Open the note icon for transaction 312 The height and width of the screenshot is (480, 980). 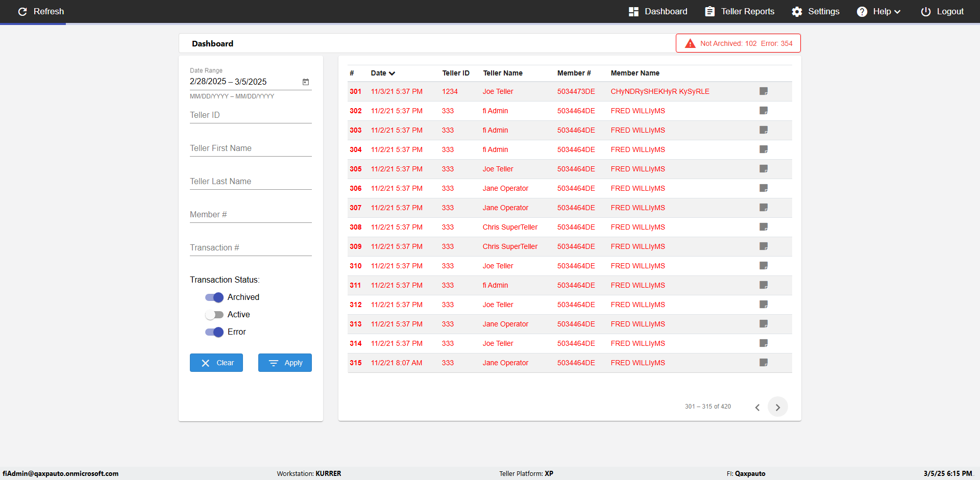coord(764,305)
